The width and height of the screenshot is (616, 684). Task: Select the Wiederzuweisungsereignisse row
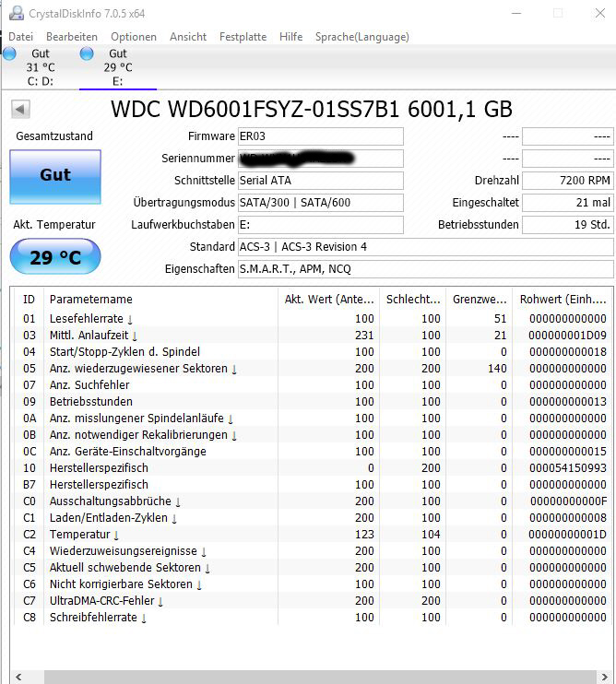(313, 550)
